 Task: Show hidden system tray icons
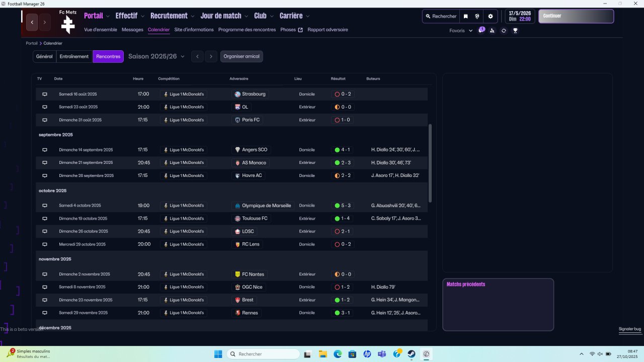pos(582,354)
